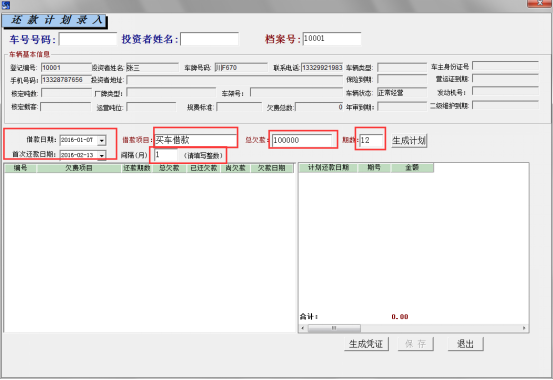Click the 编号 column header

coord(20,168)
